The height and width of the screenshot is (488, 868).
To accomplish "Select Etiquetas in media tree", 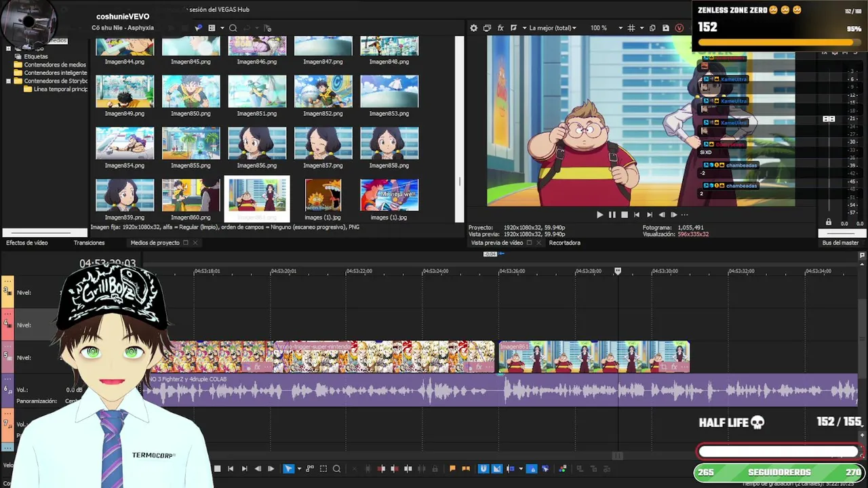I will tap(36, 56).
